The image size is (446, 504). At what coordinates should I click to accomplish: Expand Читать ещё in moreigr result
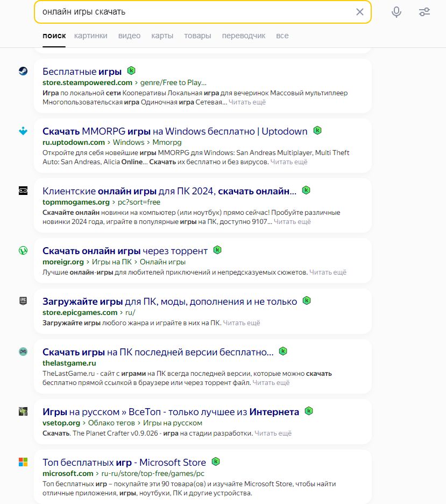328,272
